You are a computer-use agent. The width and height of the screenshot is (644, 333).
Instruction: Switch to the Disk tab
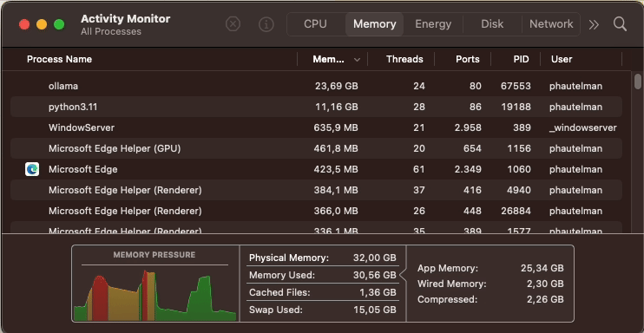[x=492, y=24]
